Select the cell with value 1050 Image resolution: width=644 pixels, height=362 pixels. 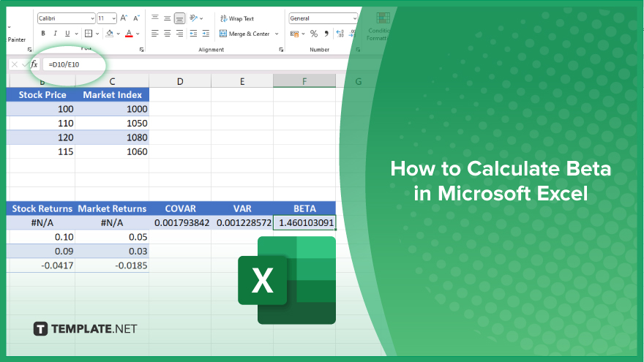click(x=112, y=123)
